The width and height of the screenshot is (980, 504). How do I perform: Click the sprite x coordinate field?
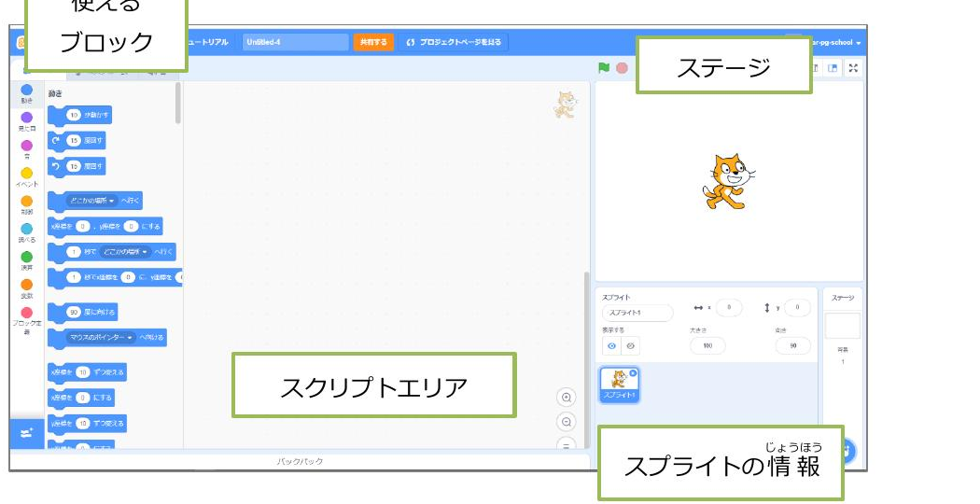[x=729, y=308]
